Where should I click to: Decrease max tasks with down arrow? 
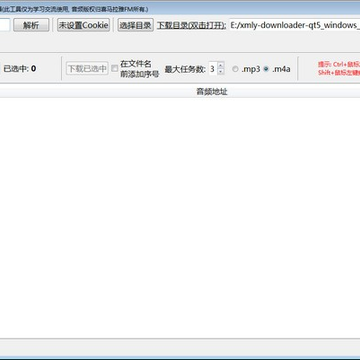click(221, 72)
